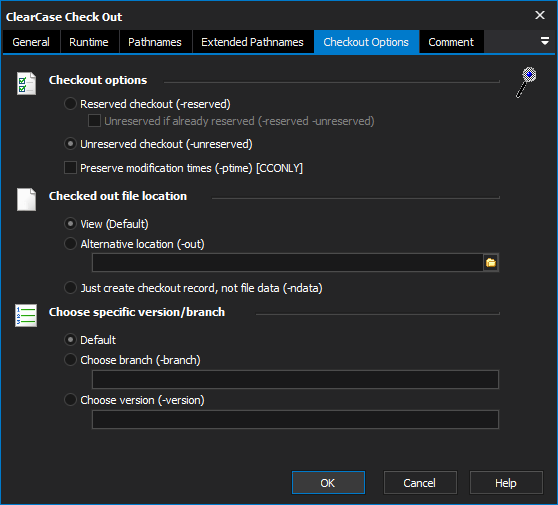Select Unreserved checkout radio button
The image size is (558, 505).
point(70,144)
